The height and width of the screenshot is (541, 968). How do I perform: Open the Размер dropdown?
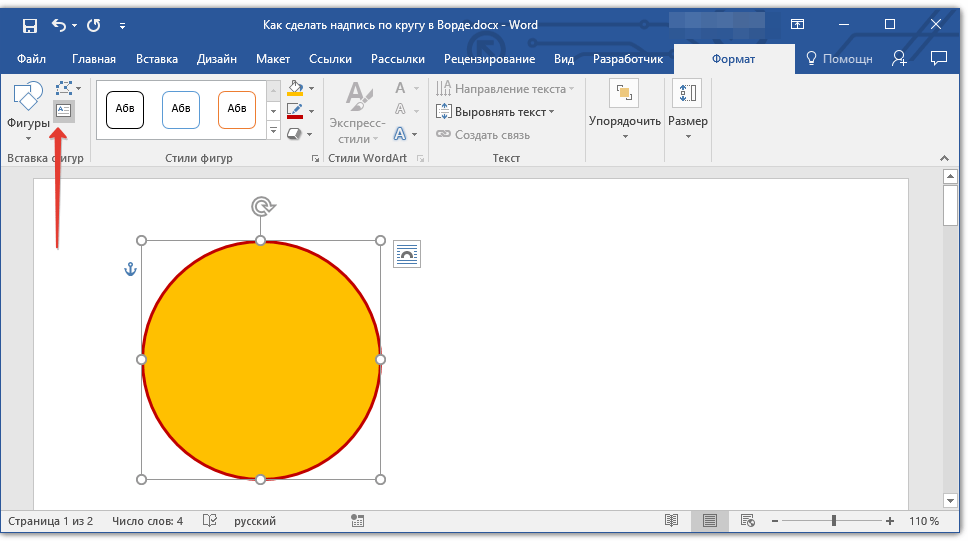[688, 108]
